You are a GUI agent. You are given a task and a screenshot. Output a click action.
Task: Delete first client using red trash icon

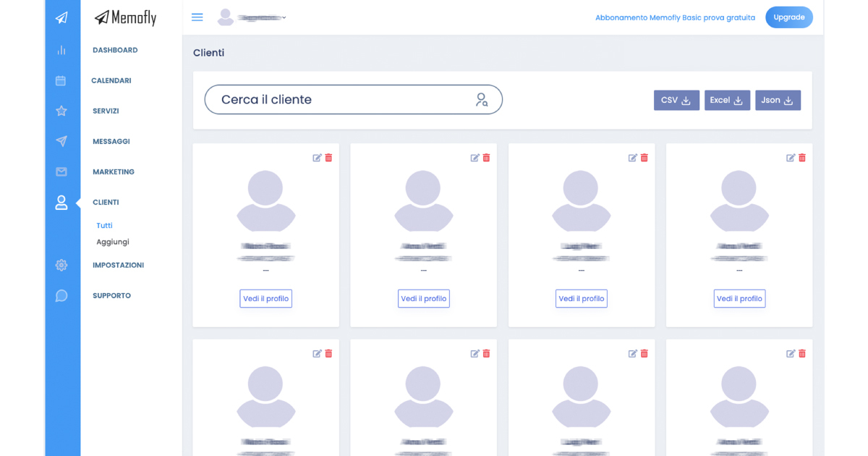[329, 158]
